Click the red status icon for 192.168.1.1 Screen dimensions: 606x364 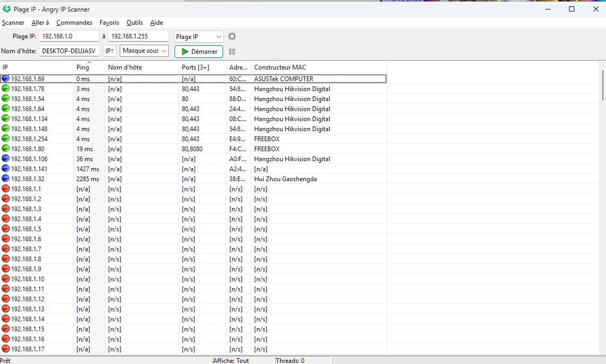click(x=5, y=189)
